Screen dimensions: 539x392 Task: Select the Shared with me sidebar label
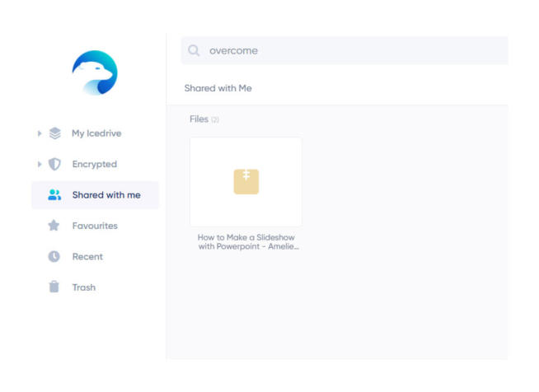pyautogui.click(x=105, y=195)
